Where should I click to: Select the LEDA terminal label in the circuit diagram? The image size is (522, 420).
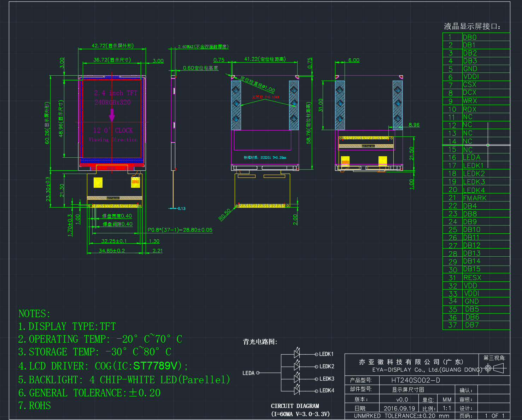[248, 373]
